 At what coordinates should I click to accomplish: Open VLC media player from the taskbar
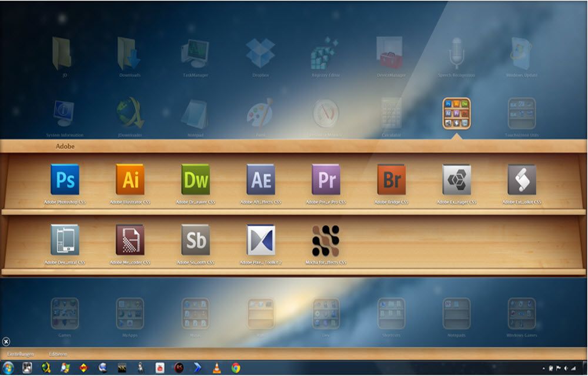point(217,368)
